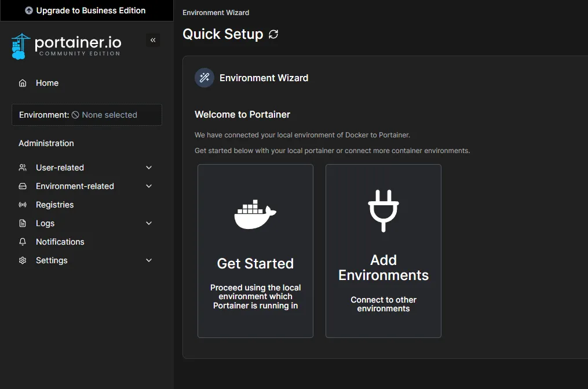Open the Registries menu item
This screenshot has height=389, width=588.
point(54,205)
